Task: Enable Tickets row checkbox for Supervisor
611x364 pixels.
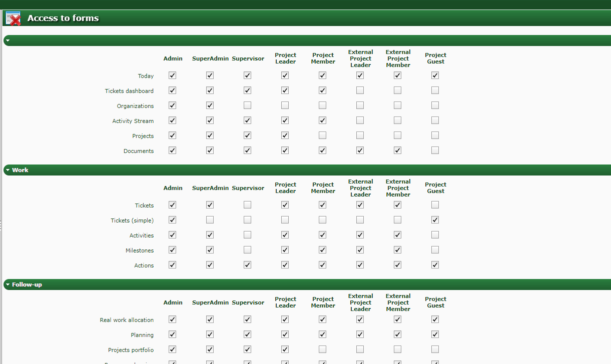Action: pos(247,205)
